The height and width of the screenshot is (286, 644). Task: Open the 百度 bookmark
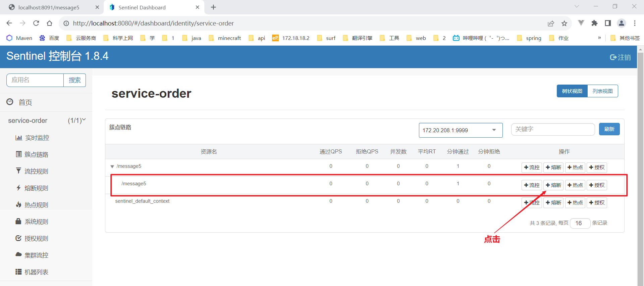(49, 38)
